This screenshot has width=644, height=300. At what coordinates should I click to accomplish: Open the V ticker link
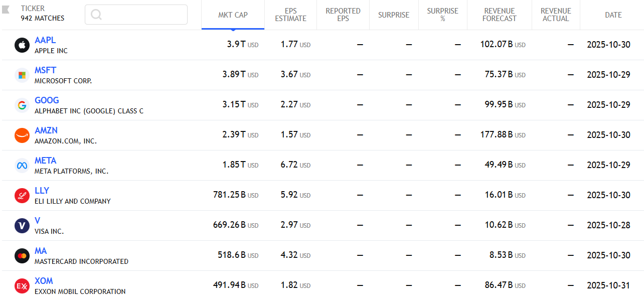[x=37, y=221]
